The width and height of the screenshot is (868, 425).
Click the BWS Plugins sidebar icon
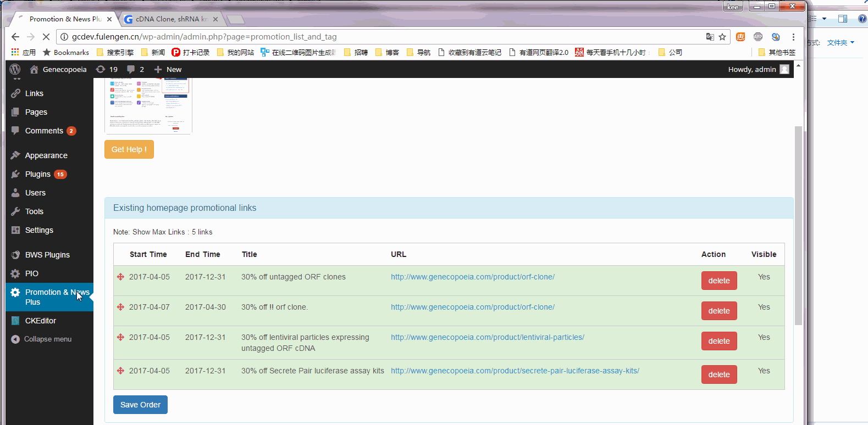(x=15, y=255)
